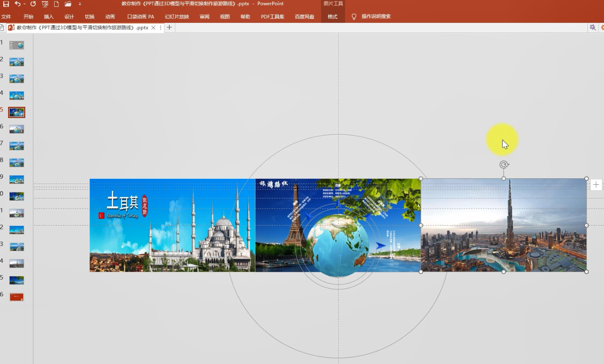This screenshot has height=364, width=604.
Task: Select slide 10 thumbnail
Action: point(17,196)
